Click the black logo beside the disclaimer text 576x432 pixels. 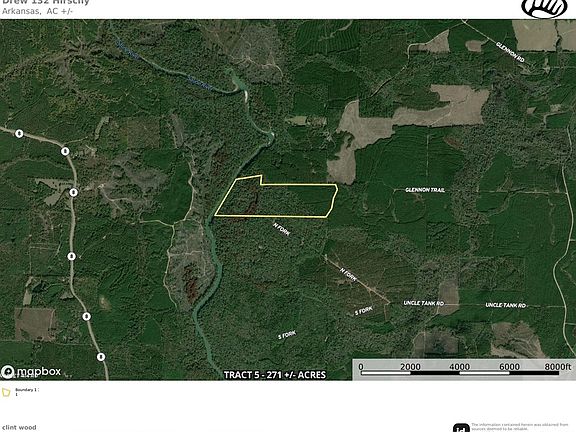click(x=461, y=428)
